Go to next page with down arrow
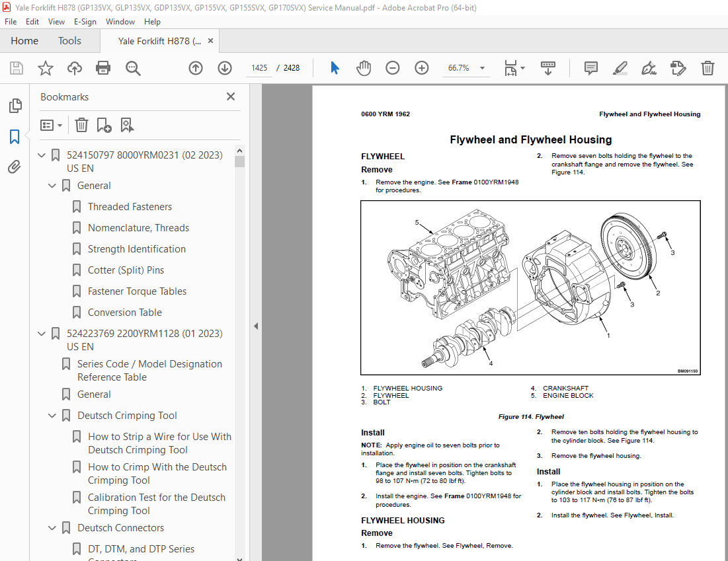The image size is (728, 561). (x=225, y=68)
